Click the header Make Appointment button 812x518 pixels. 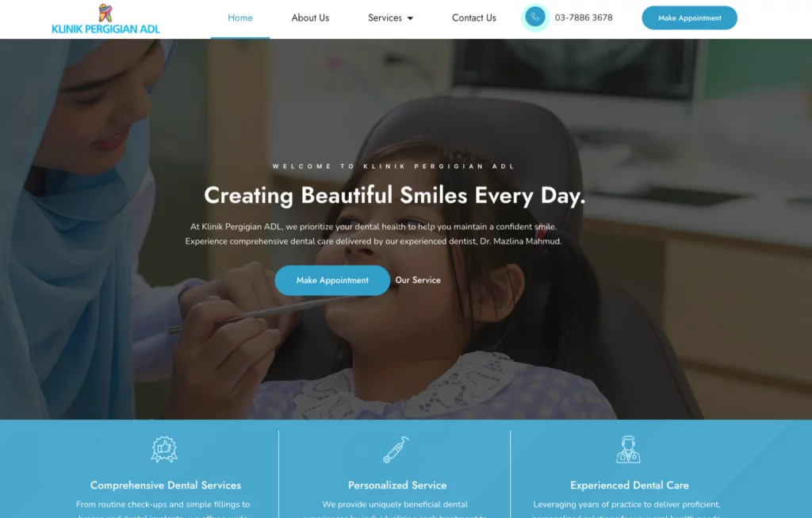[689, 17]
